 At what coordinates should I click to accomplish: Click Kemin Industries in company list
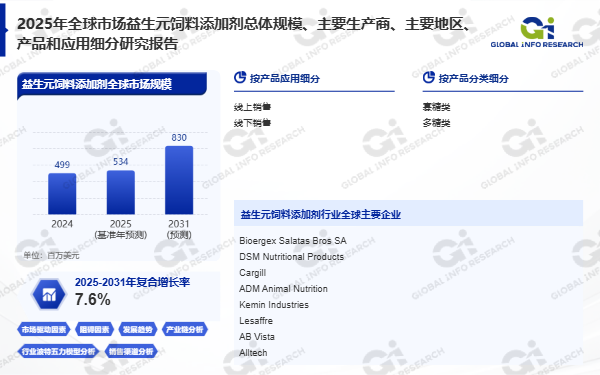[274, 305]
